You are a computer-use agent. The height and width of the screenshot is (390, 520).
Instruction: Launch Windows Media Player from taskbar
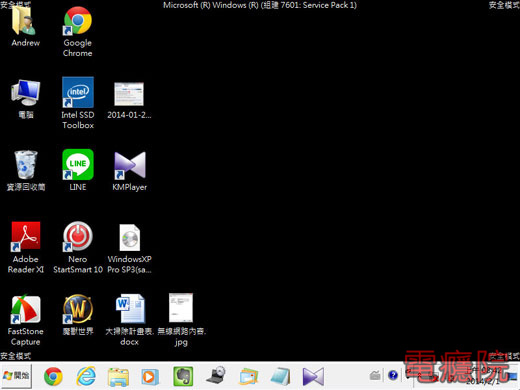click(150, 377)
